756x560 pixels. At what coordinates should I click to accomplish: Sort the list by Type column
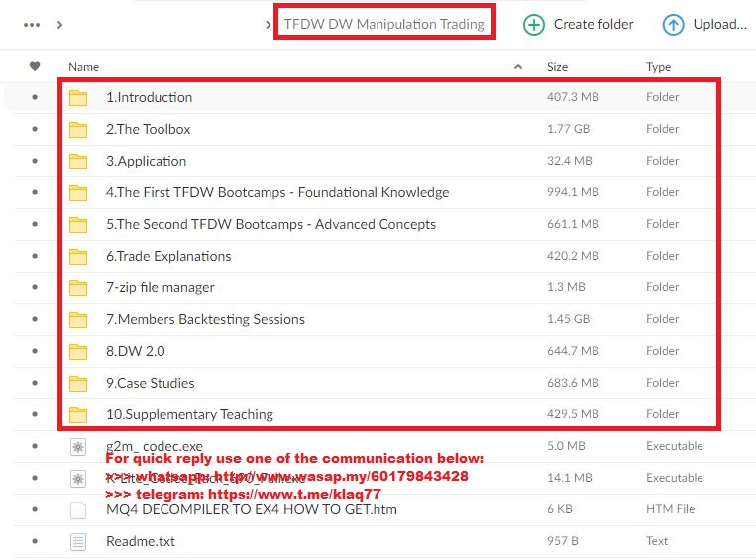[659, 67]
